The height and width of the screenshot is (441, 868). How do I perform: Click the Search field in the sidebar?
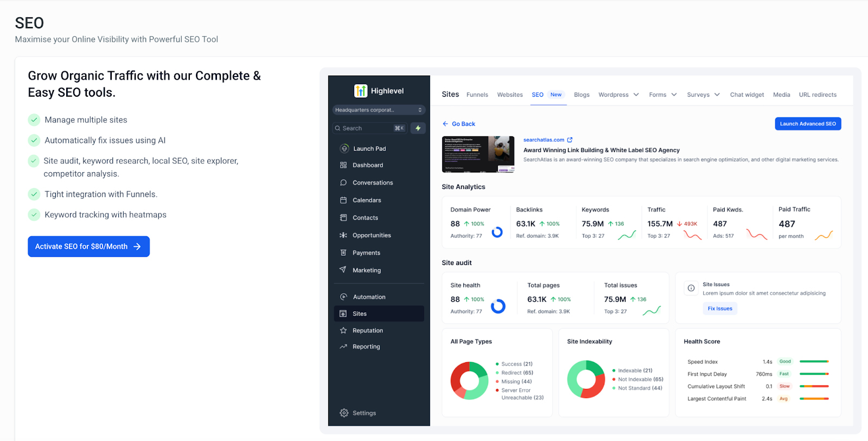[370, 128]
